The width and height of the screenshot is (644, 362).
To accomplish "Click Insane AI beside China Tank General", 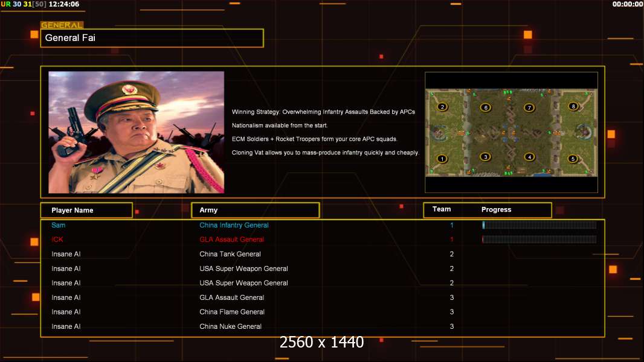I will [66, 254].
